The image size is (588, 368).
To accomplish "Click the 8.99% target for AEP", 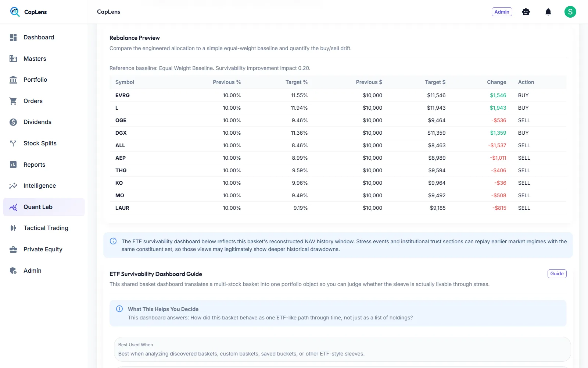I will (x=300, y=158).
